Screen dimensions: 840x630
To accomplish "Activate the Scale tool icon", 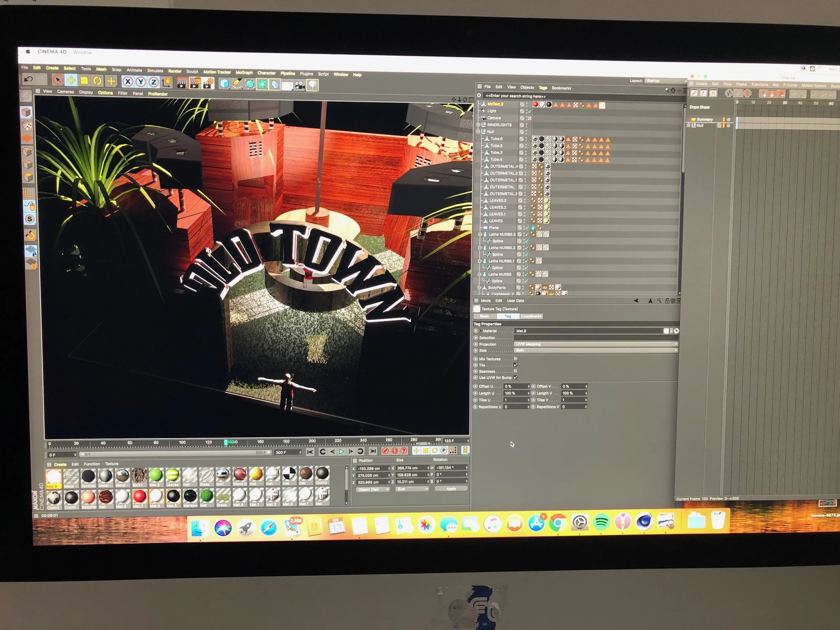I will (x=84, y=80).
